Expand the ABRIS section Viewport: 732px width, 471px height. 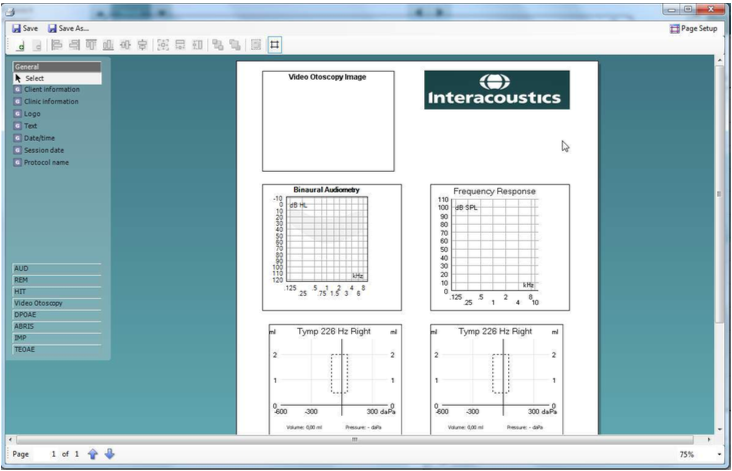click(56, 326)
